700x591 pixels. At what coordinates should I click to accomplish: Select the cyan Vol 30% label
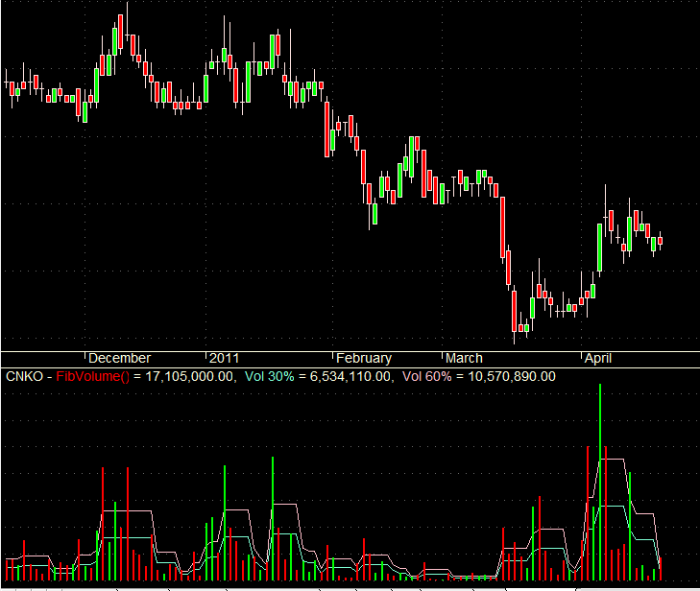pos(270,376)
